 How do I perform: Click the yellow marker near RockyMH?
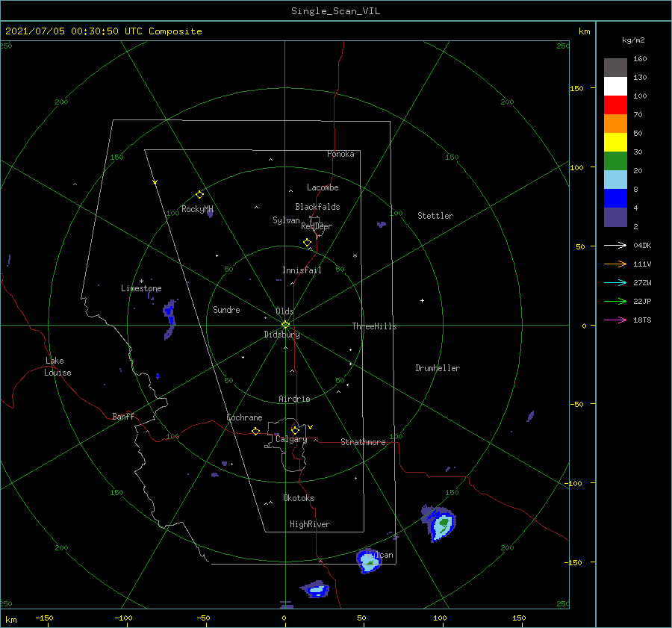coord(199,195)
